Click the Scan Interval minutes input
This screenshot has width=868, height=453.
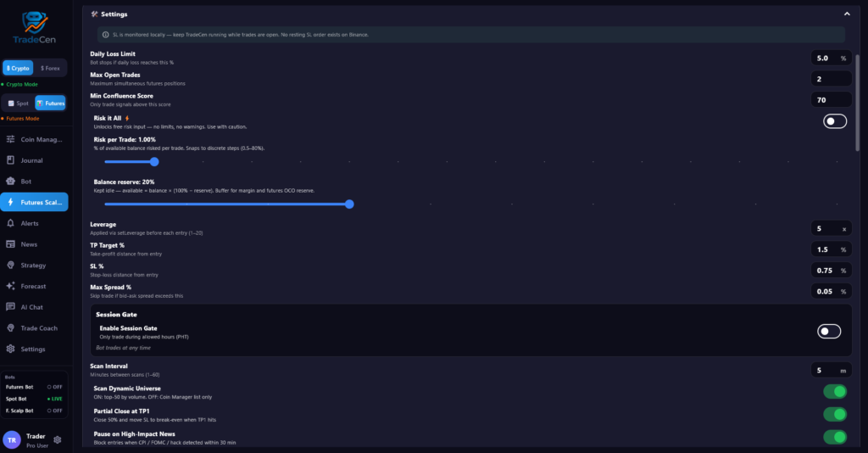tap(831, 371)
